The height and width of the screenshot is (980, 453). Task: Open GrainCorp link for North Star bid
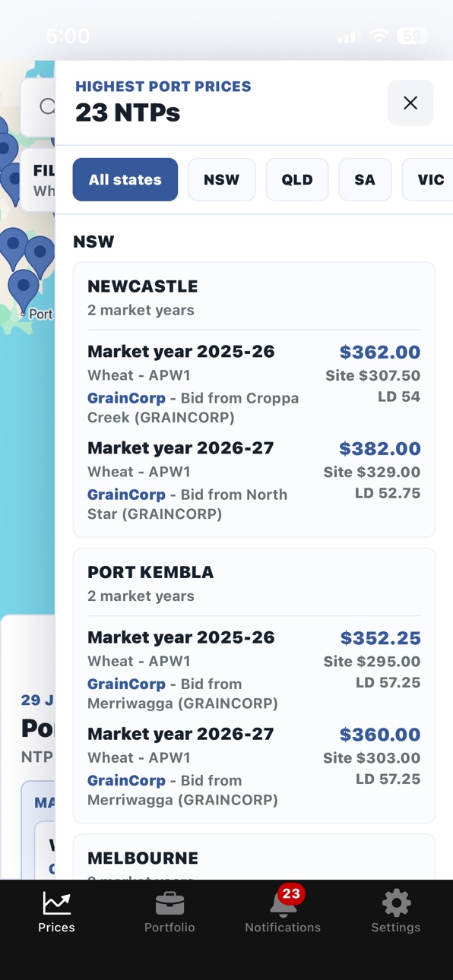coord(126,494)
